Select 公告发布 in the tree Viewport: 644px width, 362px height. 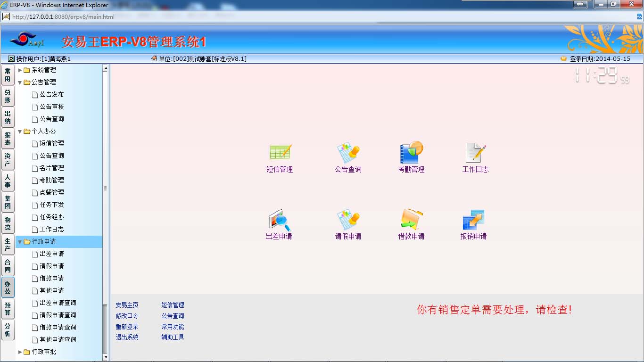52,94
